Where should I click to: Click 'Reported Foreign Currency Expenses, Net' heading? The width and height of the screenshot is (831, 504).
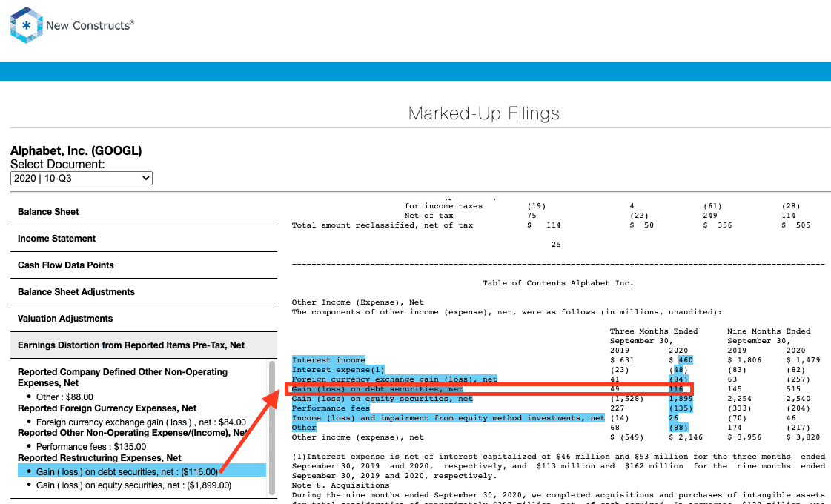107,408
